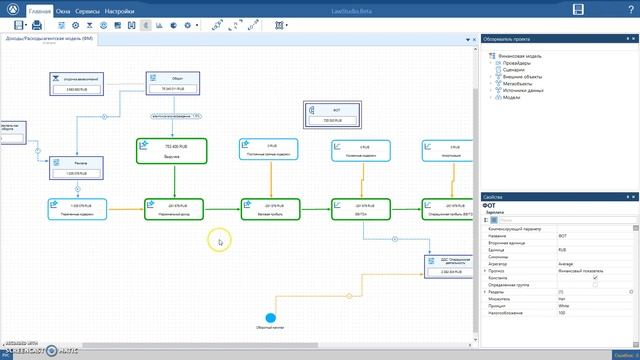Open the gear icon's dropdown arrow
This screenshot has height=360, width=640.
[x=197, y=25]
